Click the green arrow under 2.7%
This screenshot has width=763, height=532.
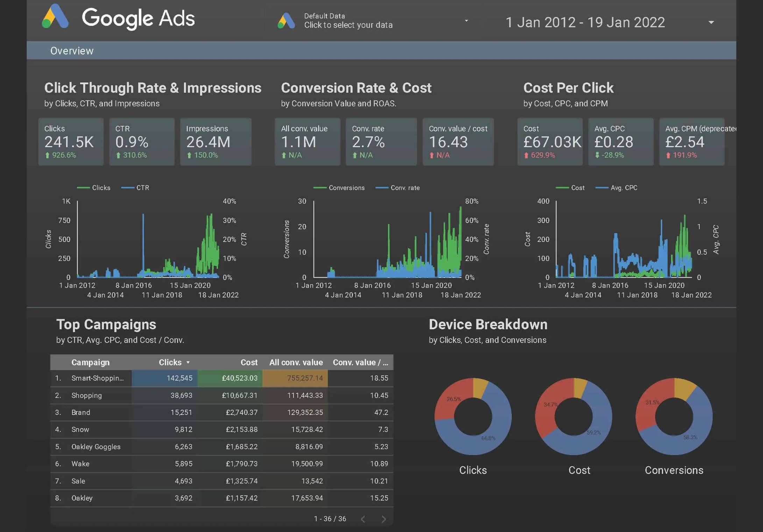(355, 155)
